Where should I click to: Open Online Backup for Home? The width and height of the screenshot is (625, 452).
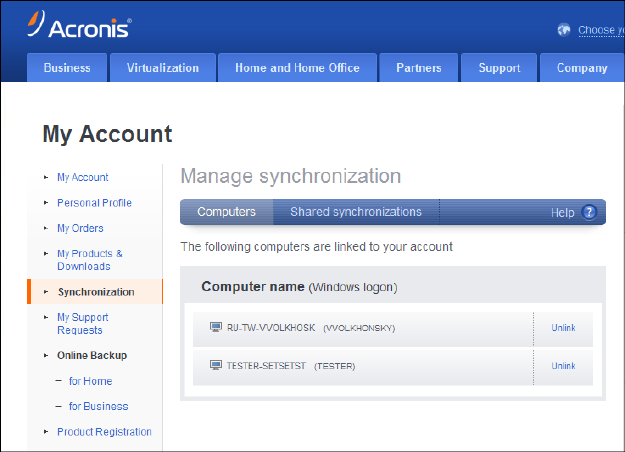point(90,381)
